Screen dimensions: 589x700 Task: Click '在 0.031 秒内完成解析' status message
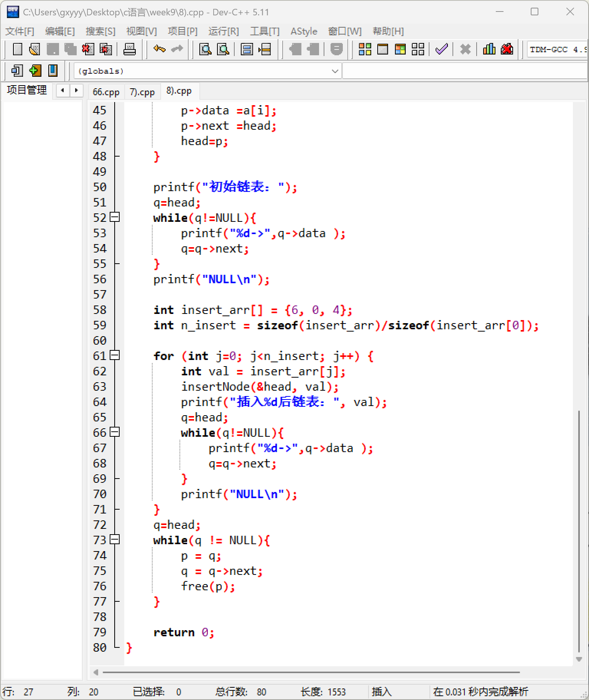480,692
